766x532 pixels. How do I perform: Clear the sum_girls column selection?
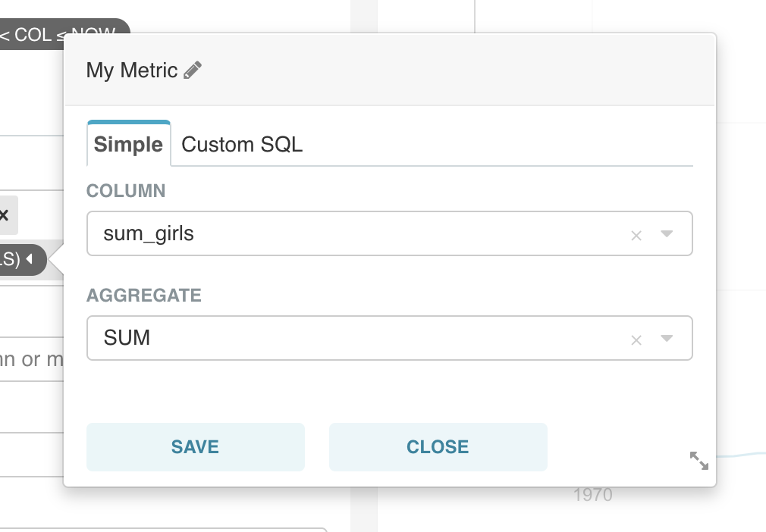(636, 236)
